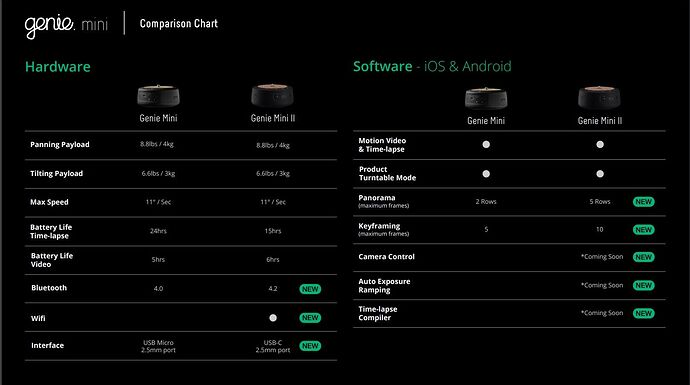Image resolution: width=690 pixels, height=385 pixels.
Task: Select the Max Speed row label
Action: [x=49, y=202]
